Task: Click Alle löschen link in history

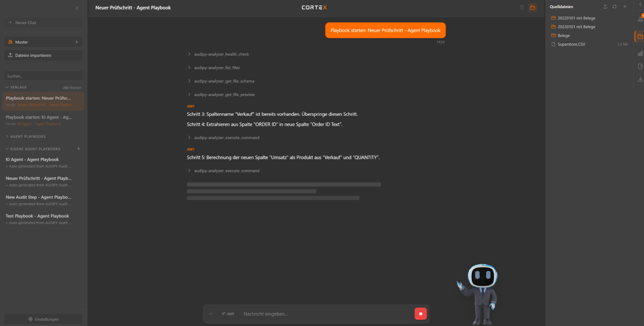Action: 72,87
